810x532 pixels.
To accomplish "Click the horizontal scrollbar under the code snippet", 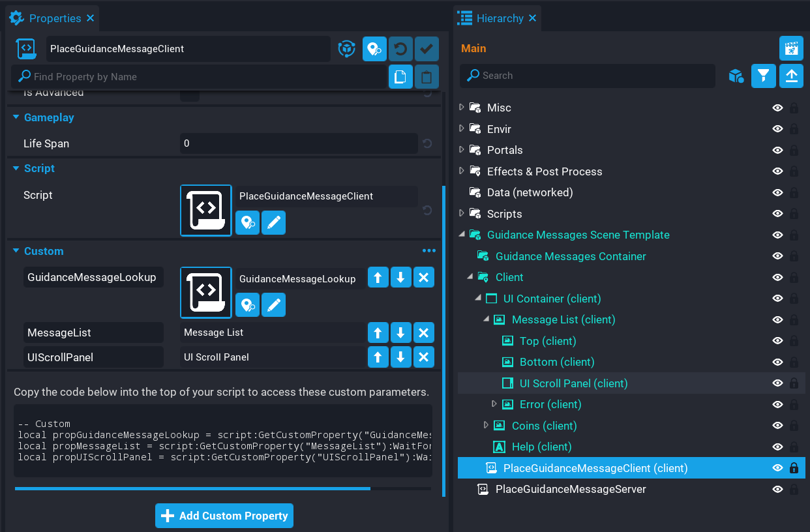I will (192, 488).
